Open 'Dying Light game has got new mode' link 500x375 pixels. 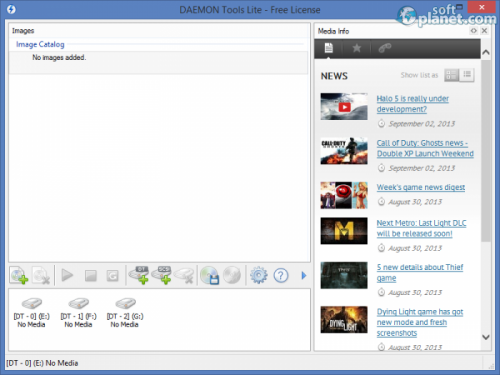[420, 322]
